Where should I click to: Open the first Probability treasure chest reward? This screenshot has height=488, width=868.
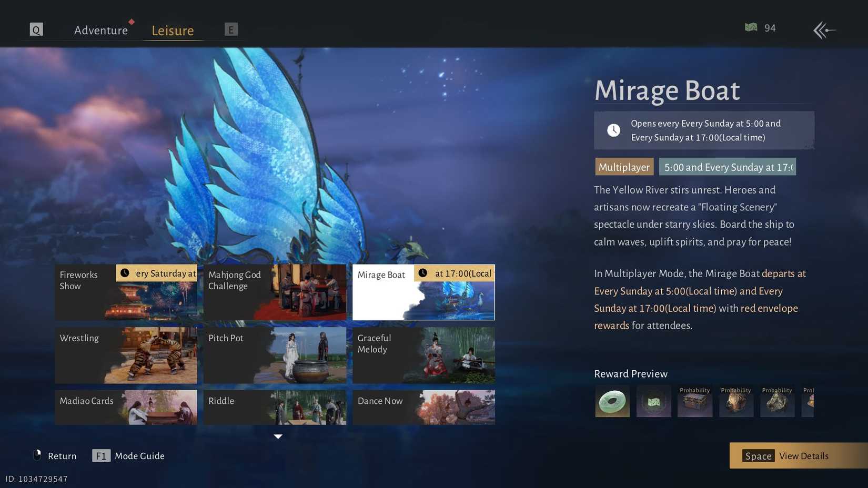click(x=694, y=402)
